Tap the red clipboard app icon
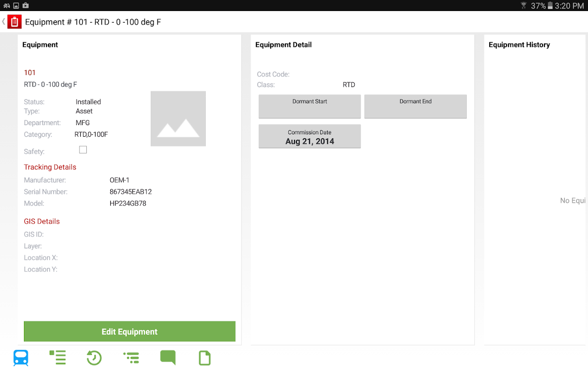This screenshot has width=588, height=368. (15, 22)
